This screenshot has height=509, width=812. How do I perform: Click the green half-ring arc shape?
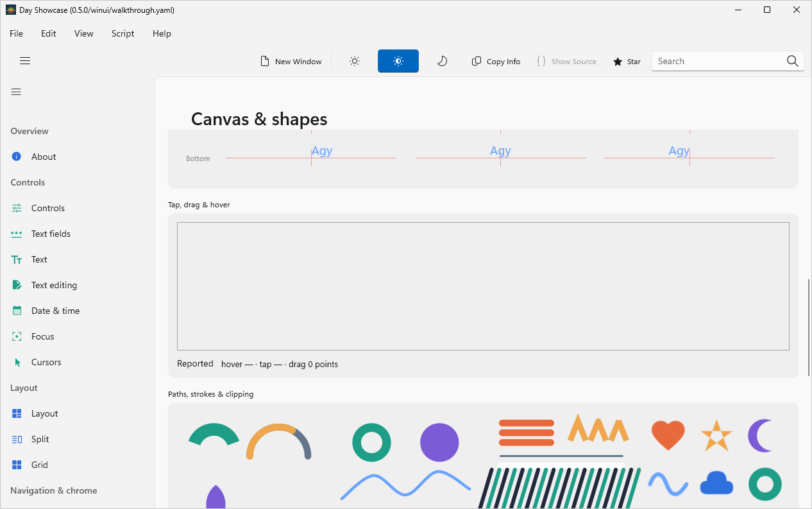coord(214,435)
